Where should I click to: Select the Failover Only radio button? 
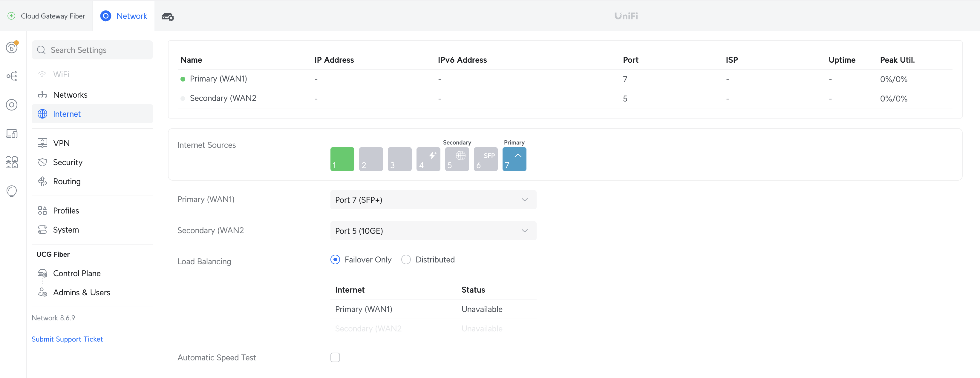point(335,260)
